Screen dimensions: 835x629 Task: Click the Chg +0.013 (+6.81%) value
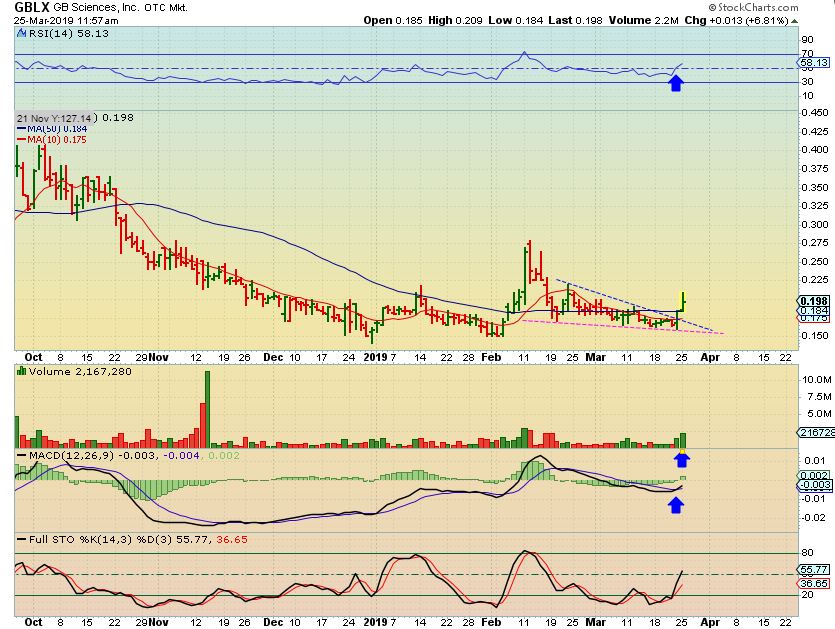tap(736, 21)
